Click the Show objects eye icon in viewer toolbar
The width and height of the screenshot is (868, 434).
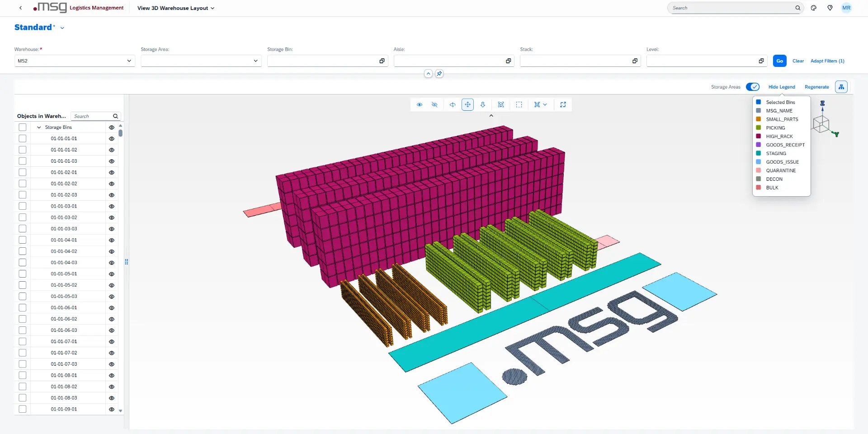tap(420, 104)
